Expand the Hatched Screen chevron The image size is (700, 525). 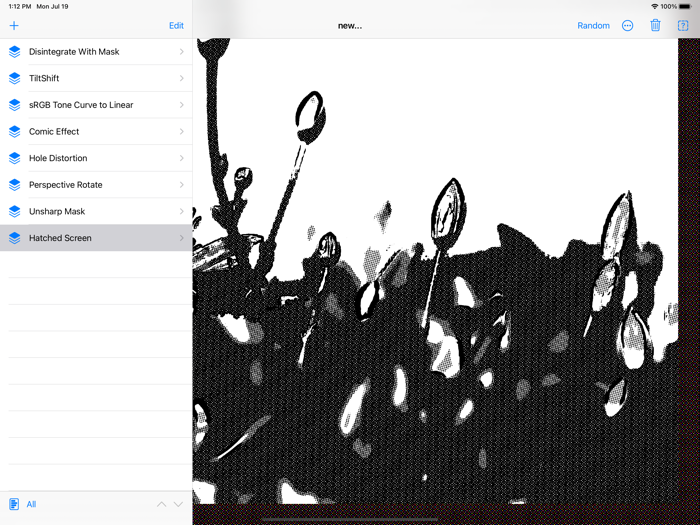point(181,238)
